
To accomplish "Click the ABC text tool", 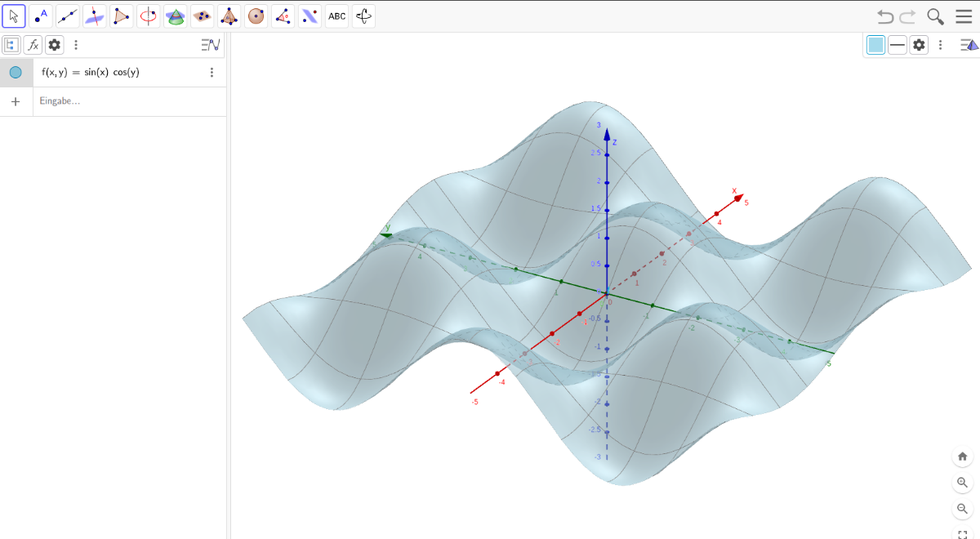I will [x=336, y=16].
